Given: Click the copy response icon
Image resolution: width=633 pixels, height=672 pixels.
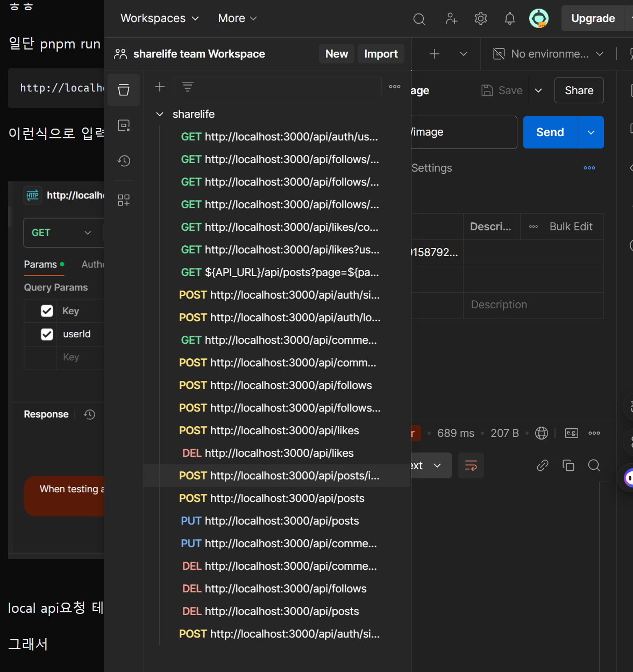Looking at the screenshot, I should tap(568, 465).
